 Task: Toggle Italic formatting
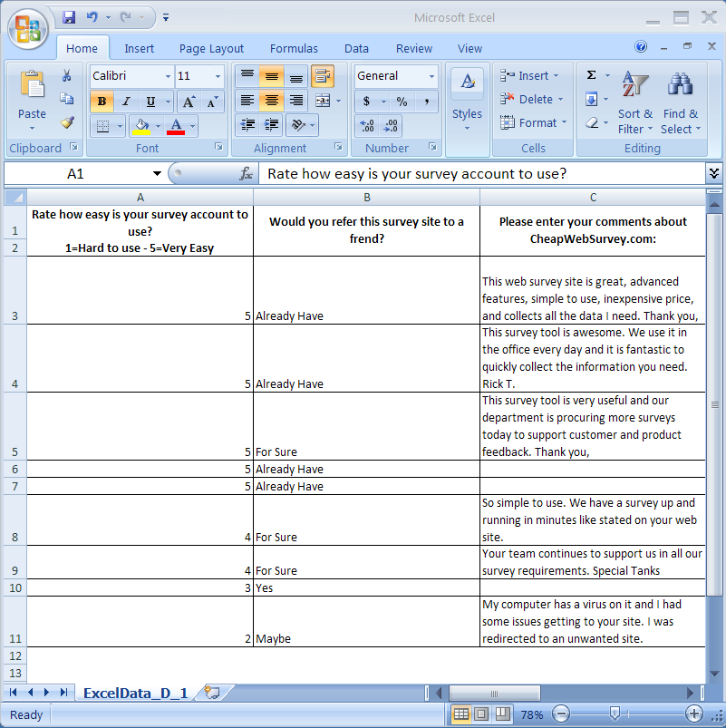pyautogui.click(x=126, y=102)
